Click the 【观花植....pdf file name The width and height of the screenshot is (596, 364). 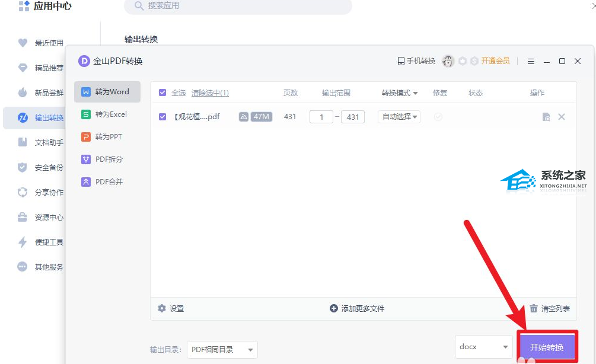coord(196,117)
